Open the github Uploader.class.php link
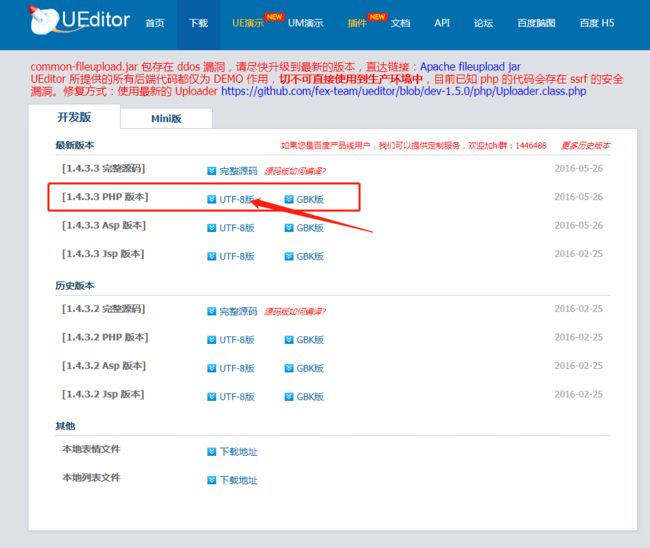Viewport: 650px width, 548px height. coord(403,91)
